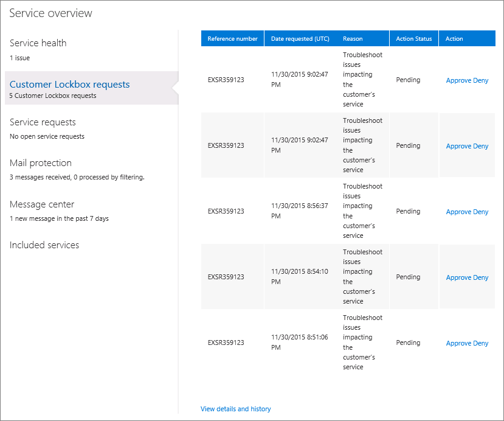Click reference number in the 8:54:10 PM row
Image resolution: width=504 pixels, height=421 pixels.
[x=226, y=277]
